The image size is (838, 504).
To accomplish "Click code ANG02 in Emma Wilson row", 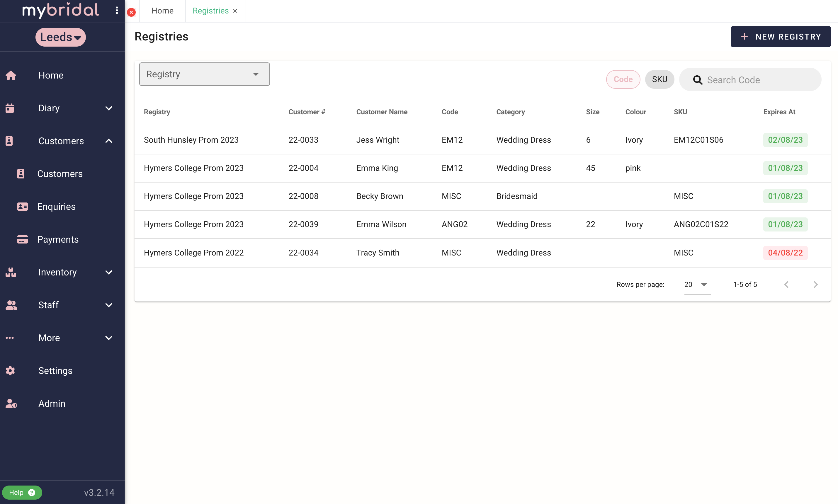I will 455,224.
